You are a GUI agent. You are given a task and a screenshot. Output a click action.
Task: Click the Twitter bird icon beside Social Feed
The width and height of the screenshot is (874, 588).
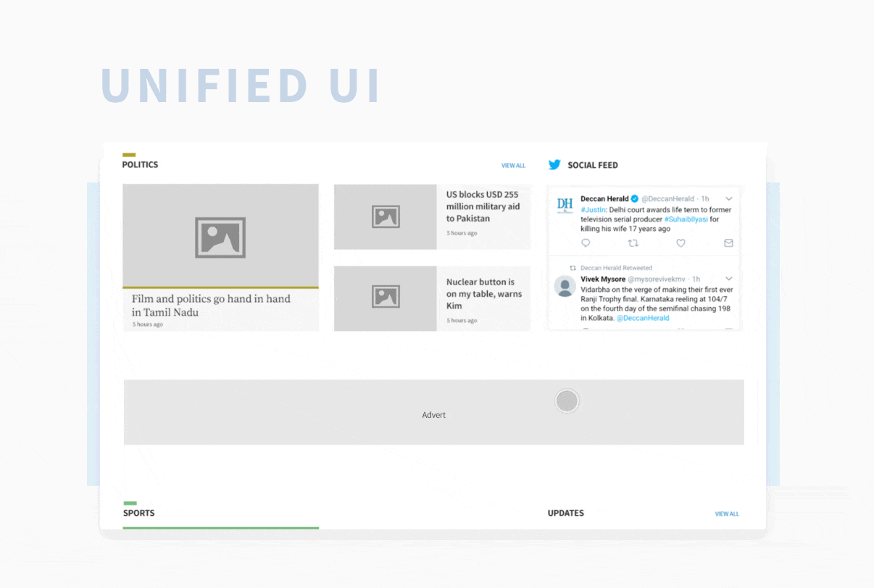click(x=554, y=164)
